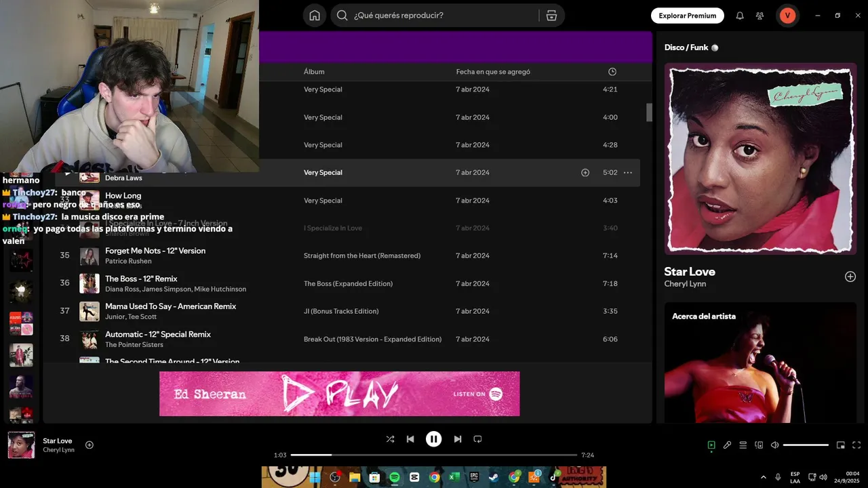The height and width of the screenshot is (488, 868).
Task: Open Microsoft Store from taskbar
Action: (x=374, y=477)
